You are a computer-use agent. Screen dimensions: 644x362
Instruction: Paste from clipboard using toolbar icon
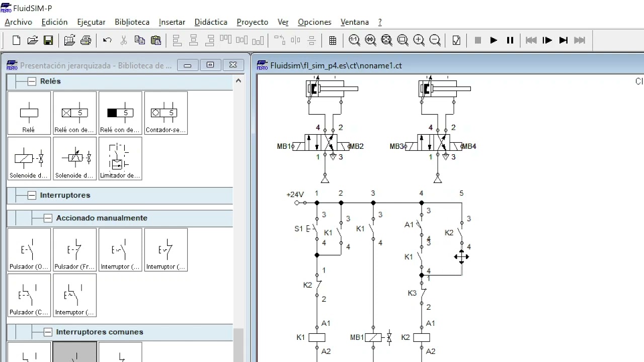click(156, 41)
